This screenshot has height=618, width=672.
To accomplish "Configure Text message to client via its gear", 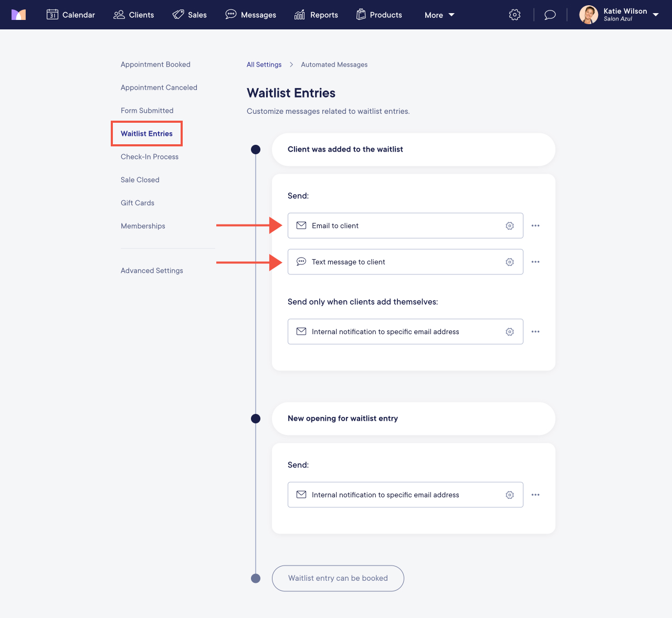I will (510, 262).
